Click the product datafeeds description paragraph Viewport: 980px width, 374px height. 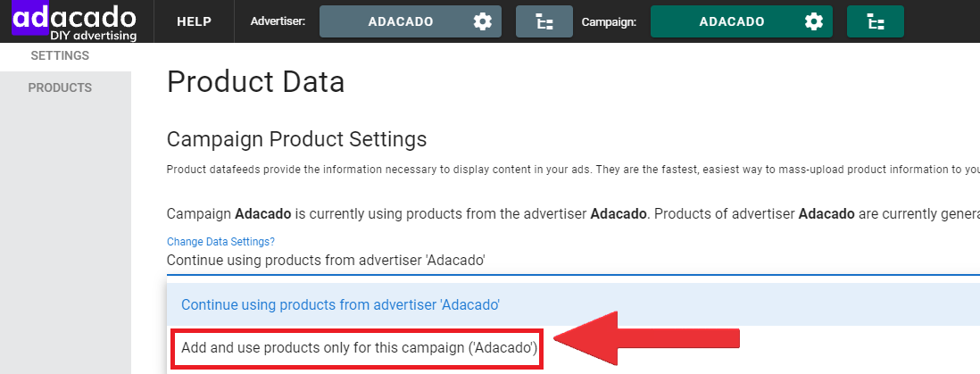(x=573, y=170)
